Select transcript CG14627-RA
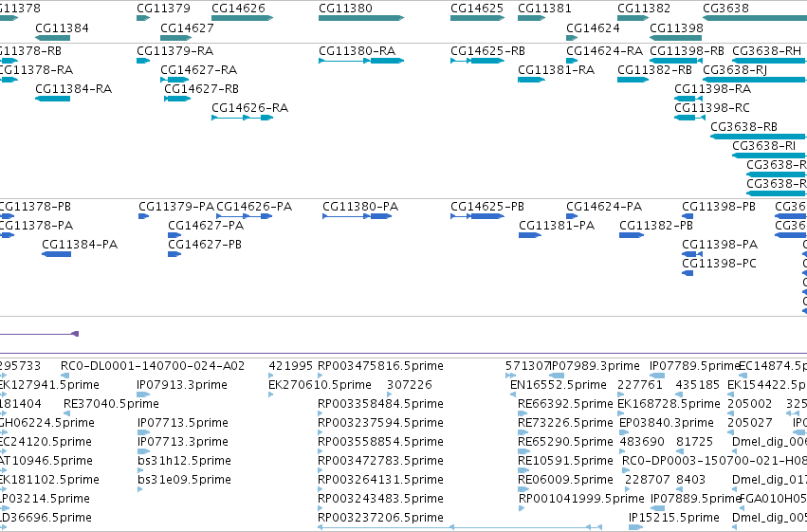This screenshot has height=532, width=807. tap(174, 80)
